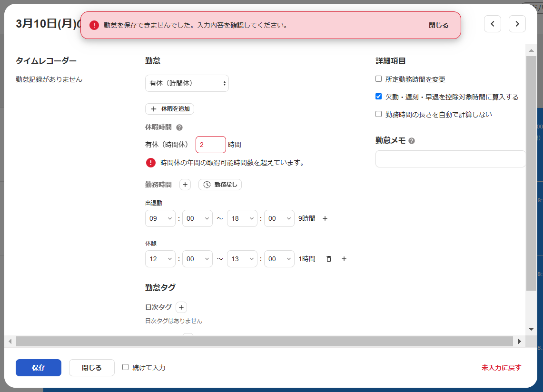Click the 有休（時間休）hours input field
Viewport: 543px width, 392px height.
tap(210, 145)
